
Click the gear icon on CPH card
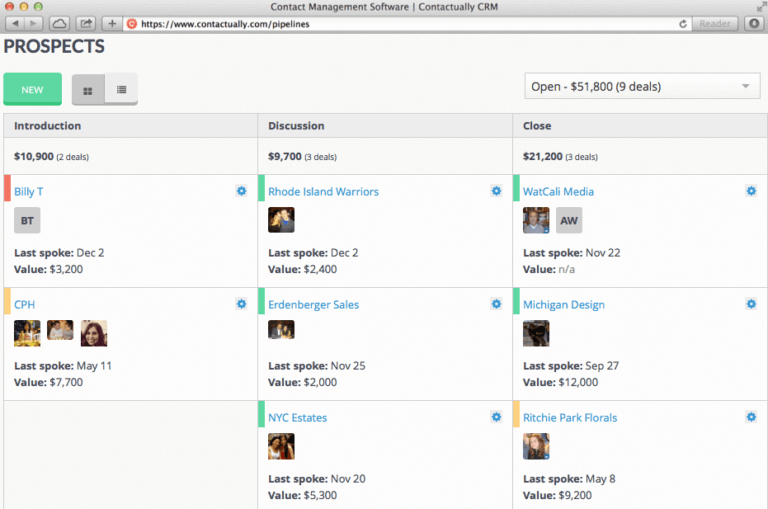click(x=241, y=304)
